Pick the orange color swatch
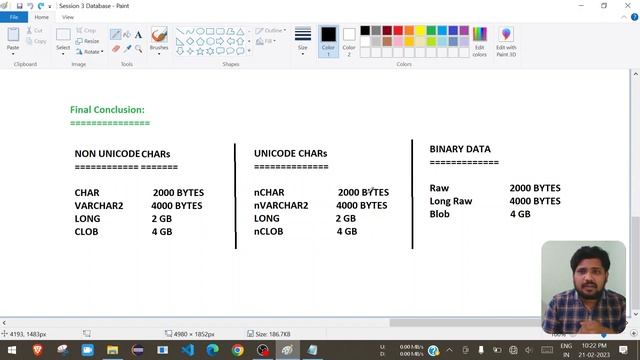 (x=409, y=30)
